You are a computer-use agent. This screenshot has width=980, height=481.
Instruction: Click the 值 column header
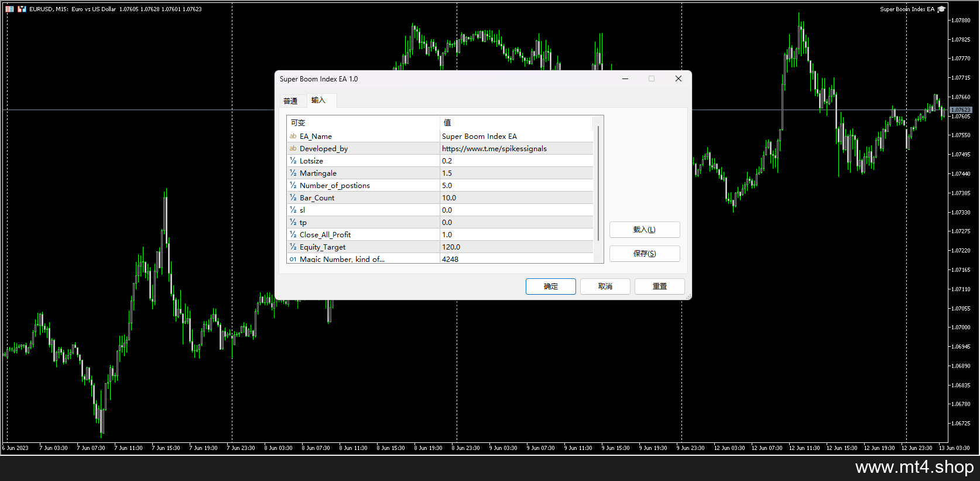click(516, 123)
